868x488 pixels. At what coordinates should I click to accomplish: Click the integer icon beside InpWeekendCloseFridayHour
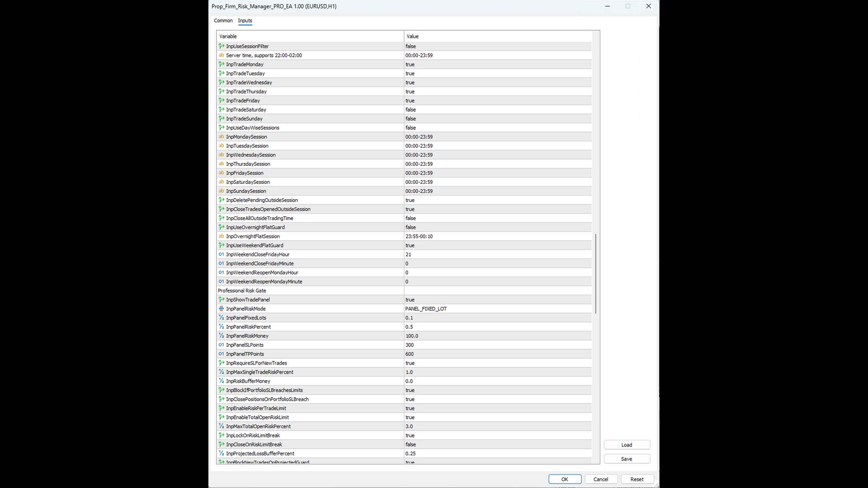[222, 254]
